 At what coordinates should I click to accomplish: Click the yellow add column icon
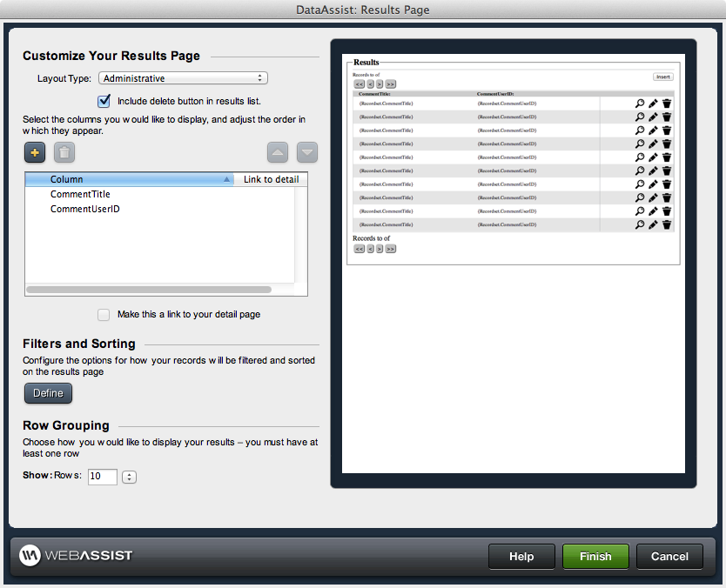tap(34, 152)
